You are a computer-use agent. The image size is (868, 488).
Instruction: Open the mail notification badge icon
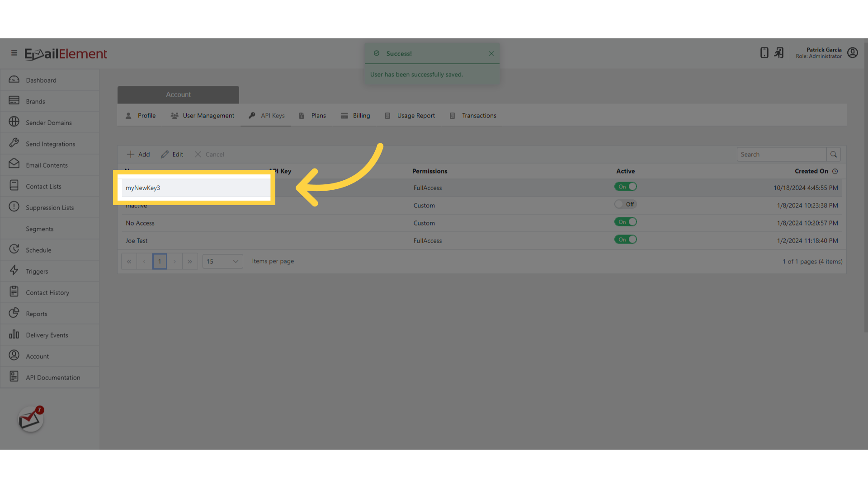coord(31,419)
